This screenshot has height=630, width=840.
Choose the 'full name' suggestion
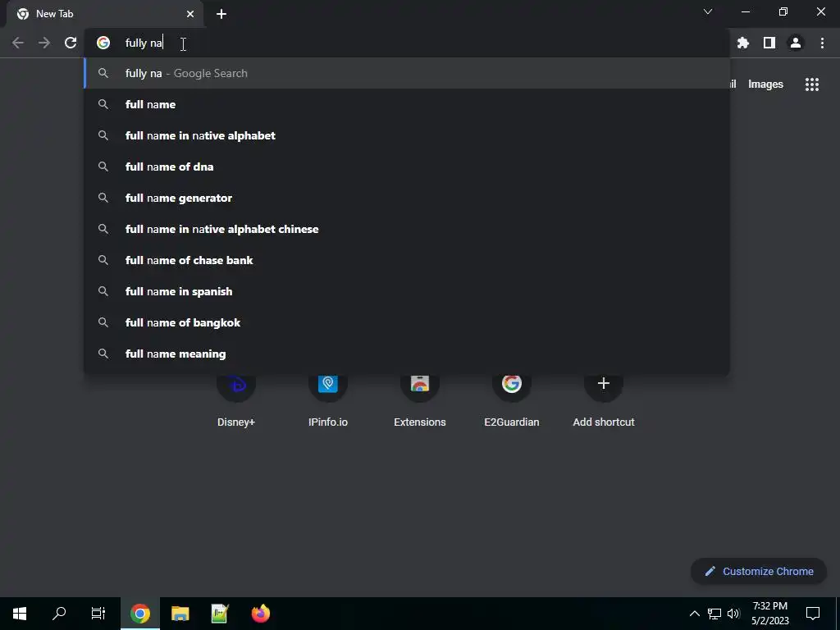pyautogui.click(x=407, y=104)
